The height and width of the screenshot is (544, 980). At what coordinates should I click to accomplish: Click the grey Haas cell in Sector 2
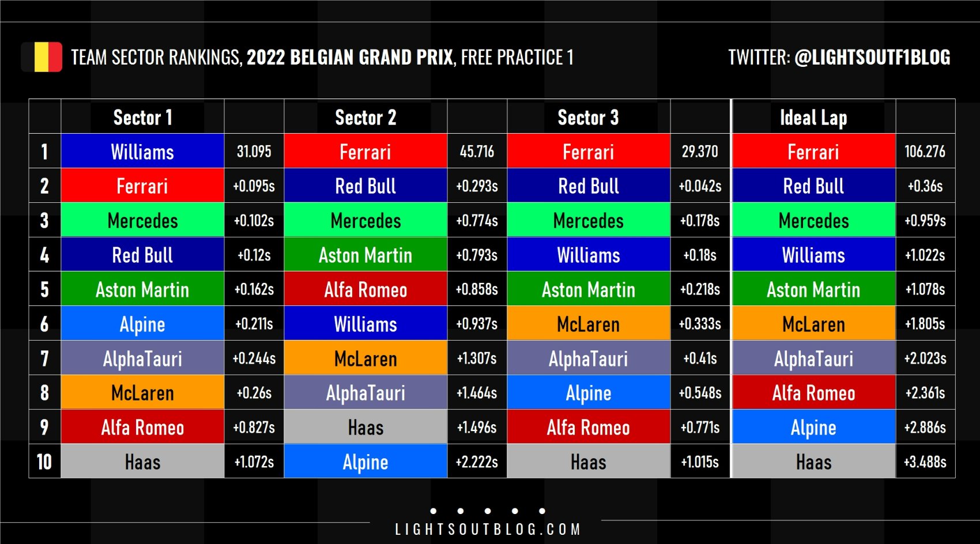[365, 427]
